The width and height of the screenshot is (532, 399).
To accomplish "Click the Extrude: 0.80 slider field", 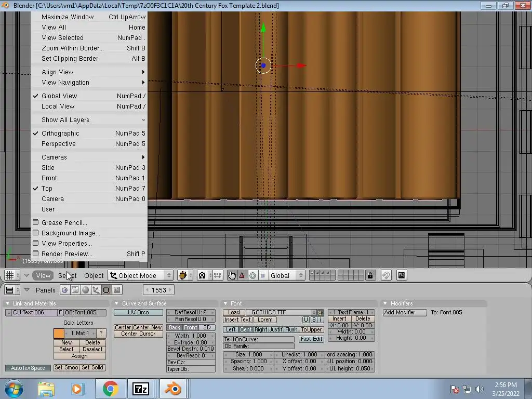I will 191,342.
